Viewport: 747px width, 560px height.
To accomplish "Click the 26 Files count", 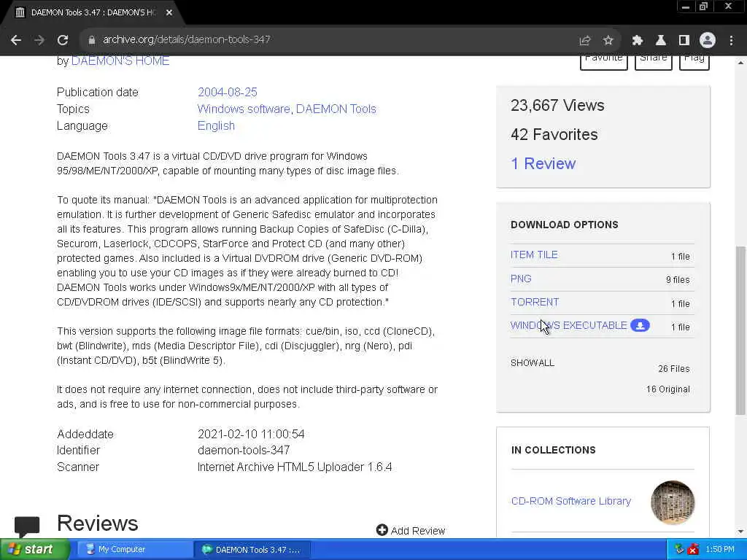I will (x=673, y=368).
